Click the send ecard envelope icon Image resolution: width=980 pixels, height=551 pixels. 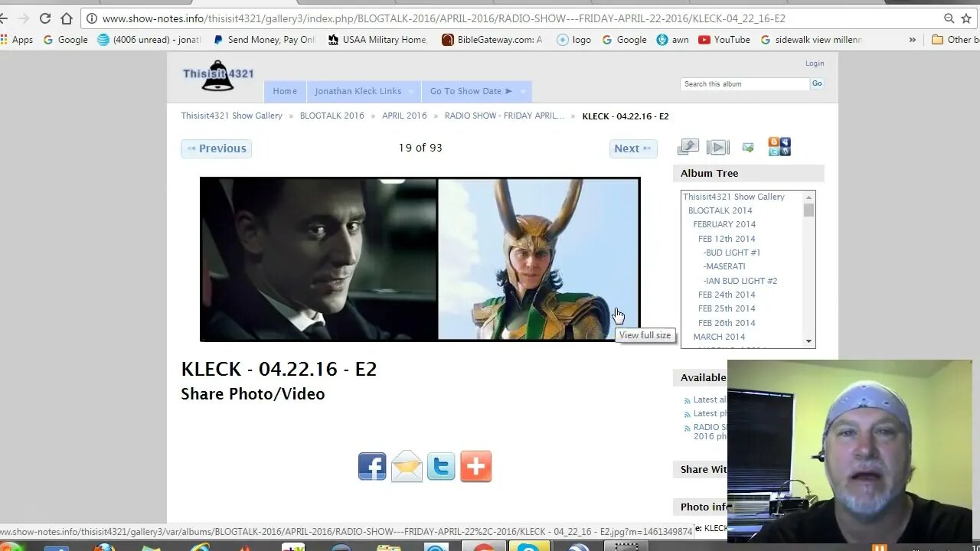748,148
